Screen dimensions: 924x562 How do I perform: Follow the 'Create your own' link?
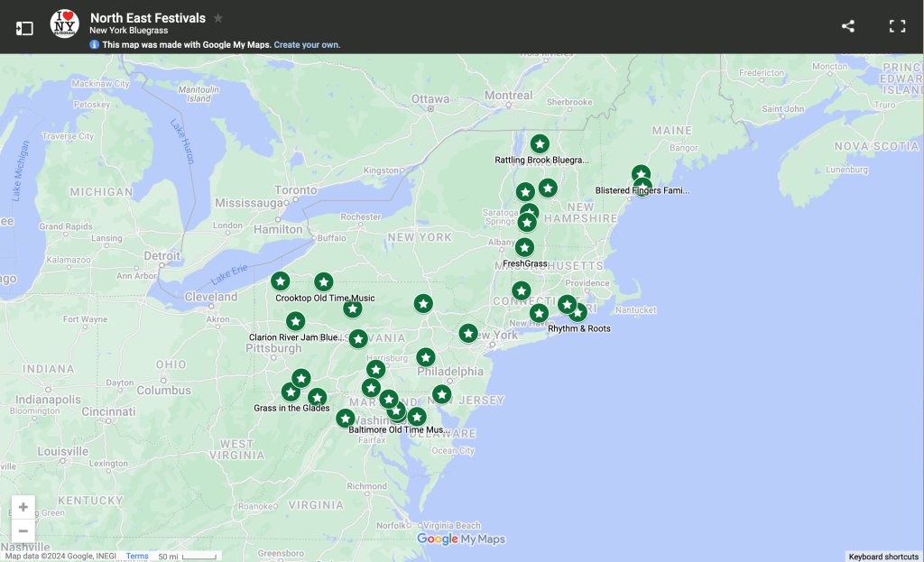(307, 45)
